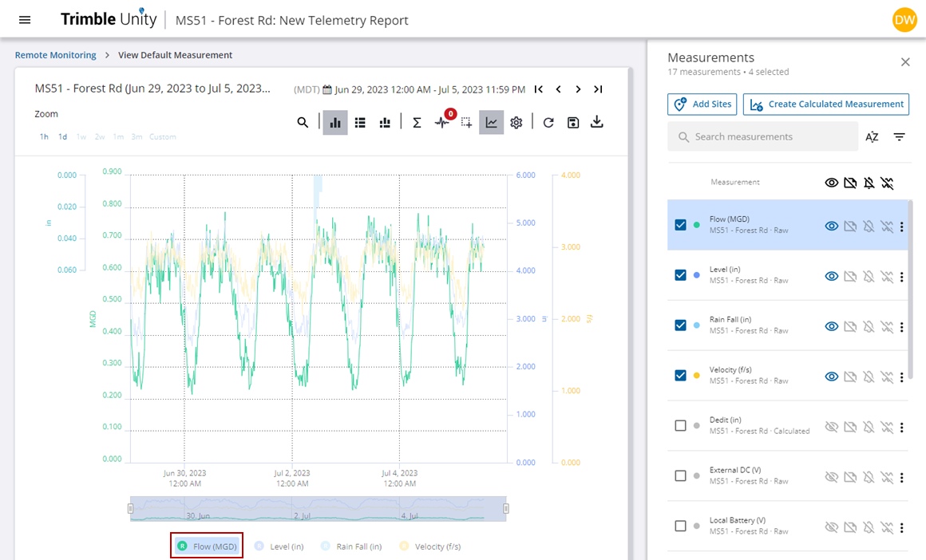
Task: Click the left handle of range navigator
Action: (131, 508)
